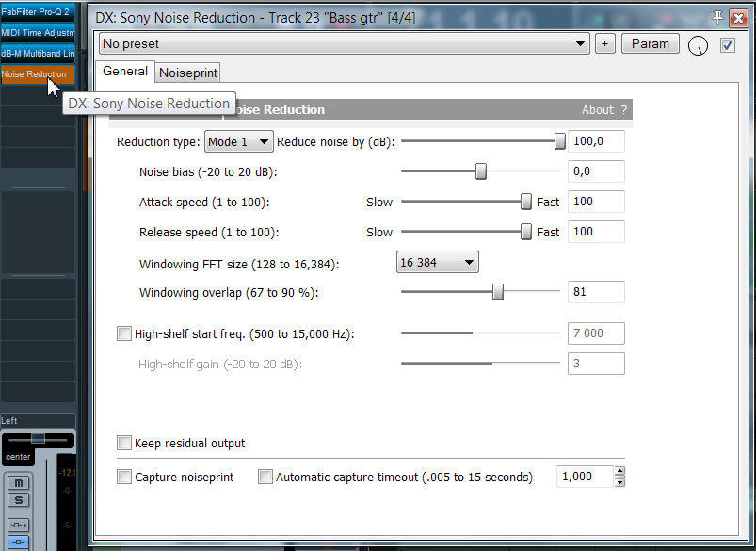Image resolution: width=756 pixels, height=551 pixels.
Task: Click the Release speed 100 value field
Action: coord(596,232)
